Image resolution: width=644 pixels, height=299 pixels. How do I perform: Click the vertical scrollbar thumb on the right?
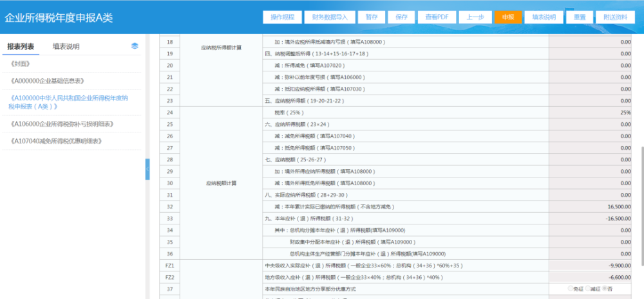[641, 205]
